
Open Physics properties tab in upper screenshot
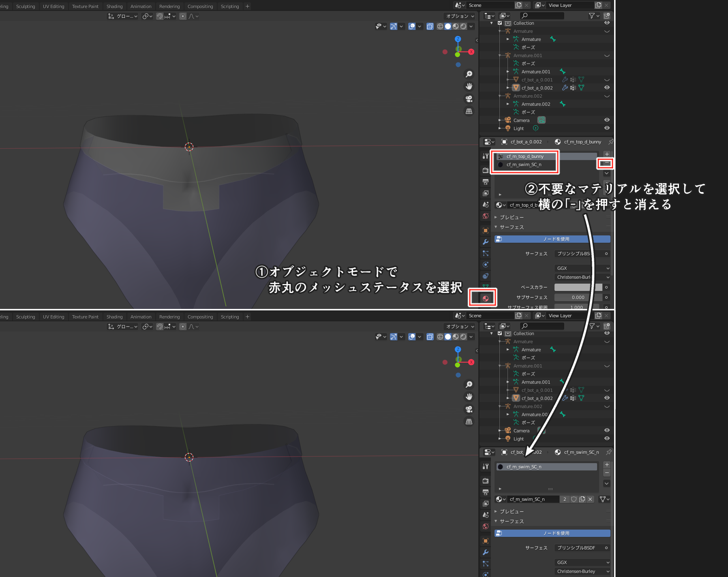point(485,265)
